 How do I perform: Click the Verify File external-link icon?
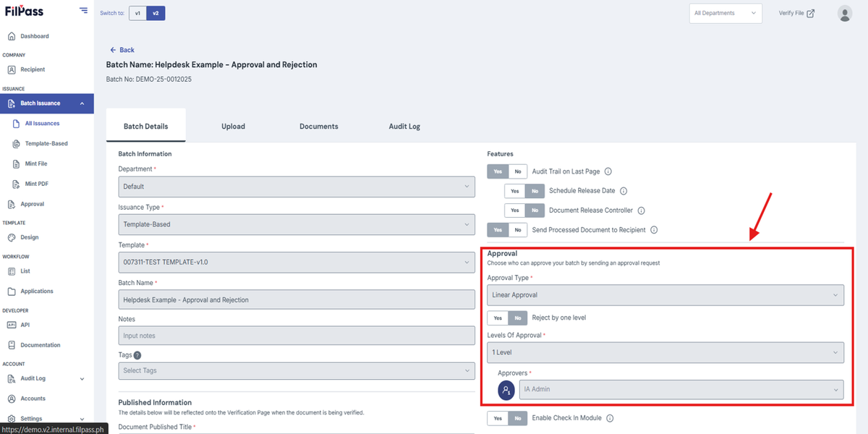[811, 13]
